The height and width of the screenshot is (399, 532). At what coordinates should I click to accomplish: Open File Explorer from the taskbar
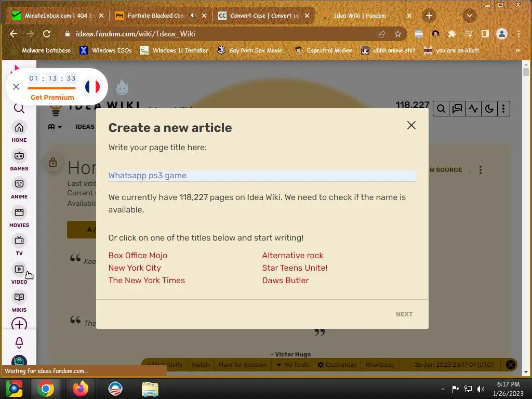coord(150,389)
